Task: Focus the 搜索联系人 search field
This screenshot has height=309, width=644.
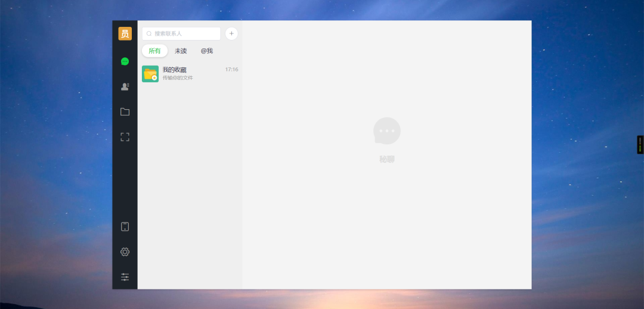Action: [x=181, y=33]
